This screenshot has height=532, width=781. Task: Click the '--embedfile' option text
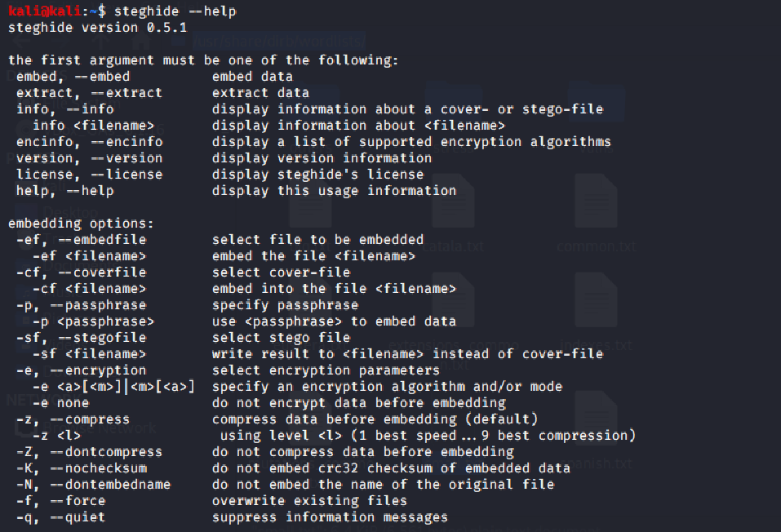[x=102, y=240]
